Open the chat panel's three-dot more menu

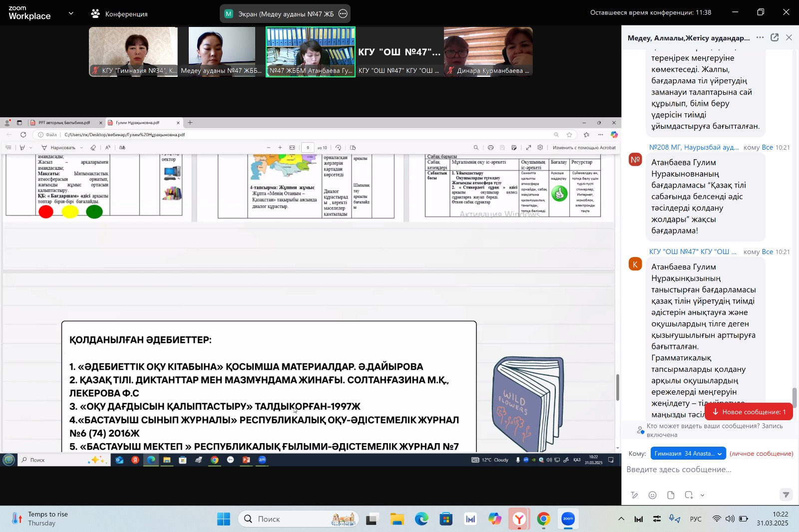[x=760, y=37]
